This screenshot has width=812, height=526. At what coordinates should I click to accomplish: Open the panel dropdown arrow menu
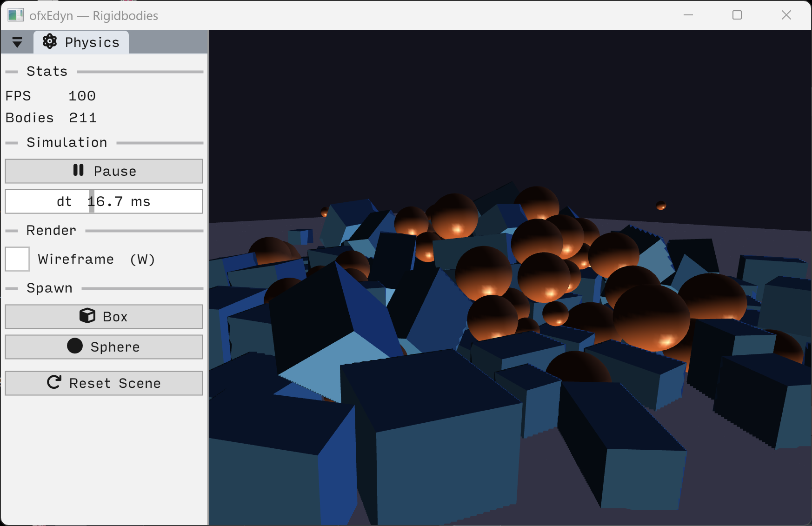point(17,42)
